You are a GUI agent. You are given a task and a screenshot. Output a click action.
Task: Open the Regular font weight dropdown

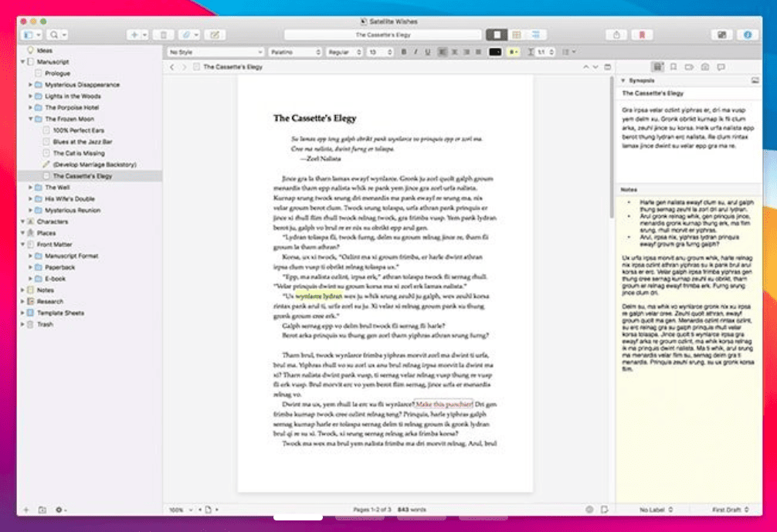pos(344,52)
